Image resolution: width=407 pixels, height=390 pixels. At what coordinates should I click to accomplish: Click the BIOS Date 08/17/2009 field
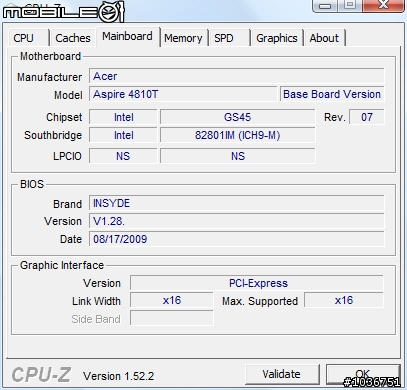click(x=237, y=239)
